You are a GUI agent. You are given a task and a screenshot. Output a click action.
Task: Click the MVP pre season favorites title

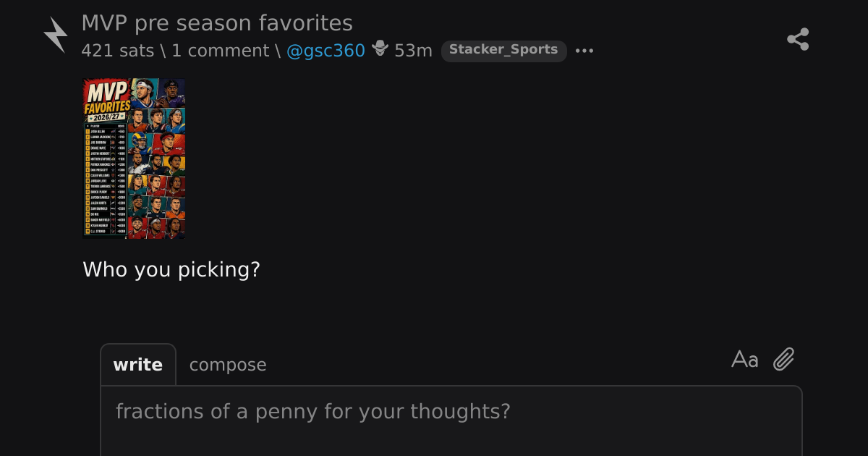(217, 23)
